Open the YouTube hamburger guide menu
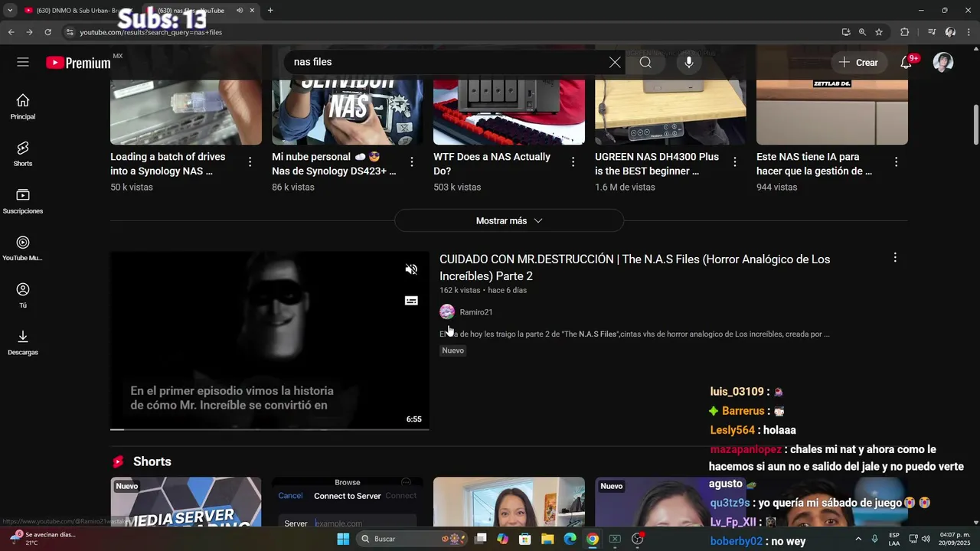Screen dimensions: 980x551 coord(23,62)
